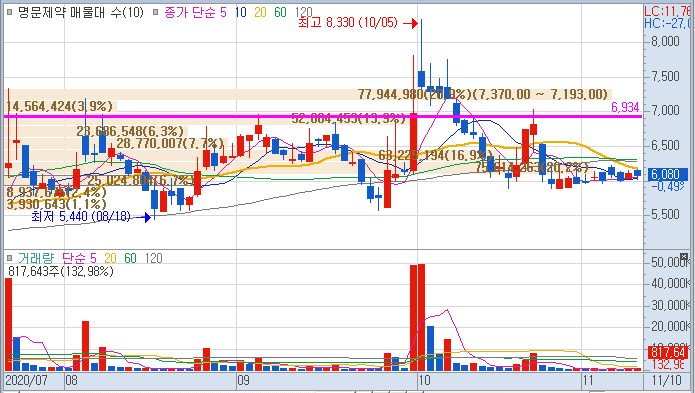Select the 거래량 volume indicator label
This screenshot has height=393, width=695.
click(36, 258)
